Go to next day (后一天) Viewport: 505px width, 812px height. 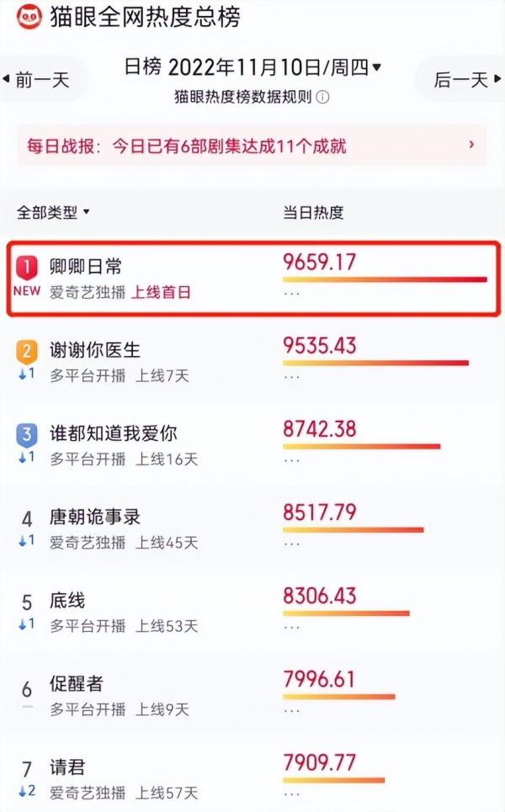[x=461, y=80]
